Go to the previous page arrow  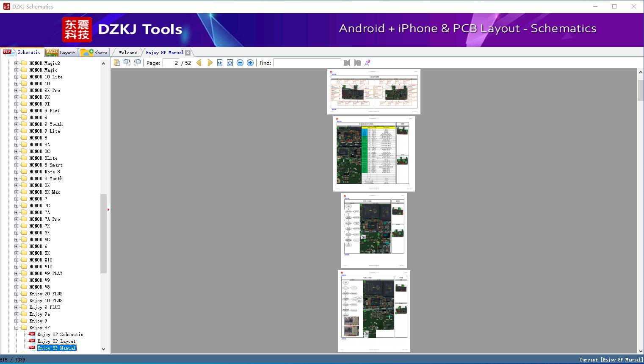[199, 63]
